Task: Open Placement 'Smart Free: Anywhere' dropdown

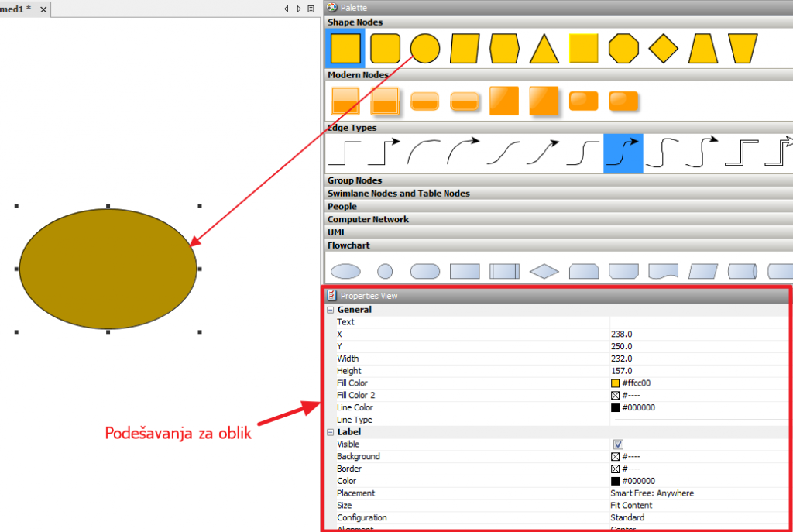Action: click(700, 493)
